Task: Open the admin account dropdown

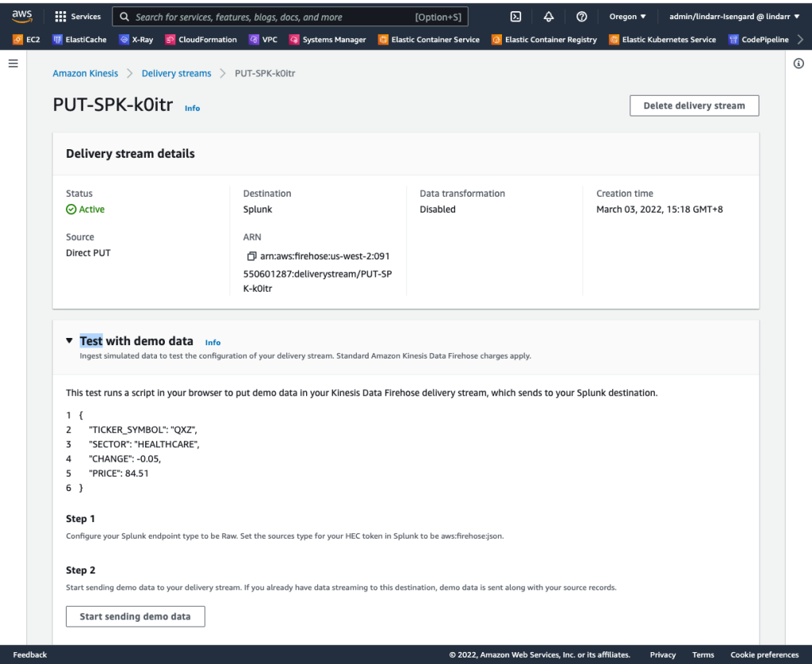Action: click(x=734, y=17)
